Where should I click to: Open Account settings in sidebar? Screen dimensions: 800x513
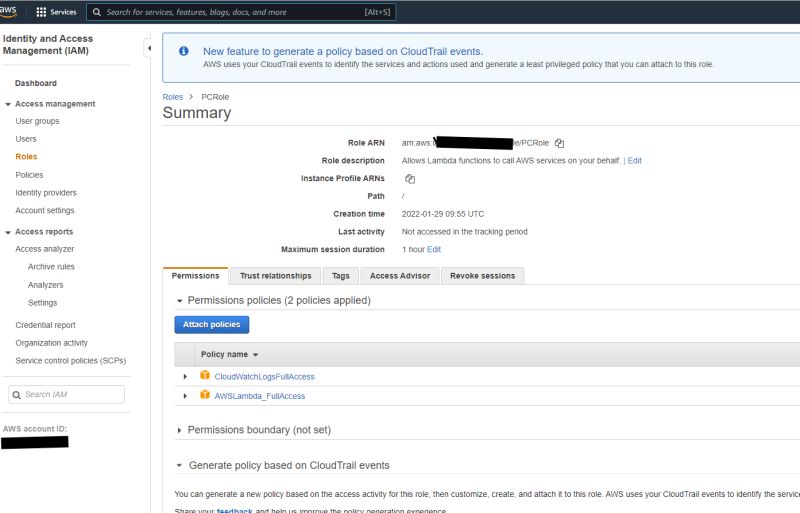(x=45, y=210)
